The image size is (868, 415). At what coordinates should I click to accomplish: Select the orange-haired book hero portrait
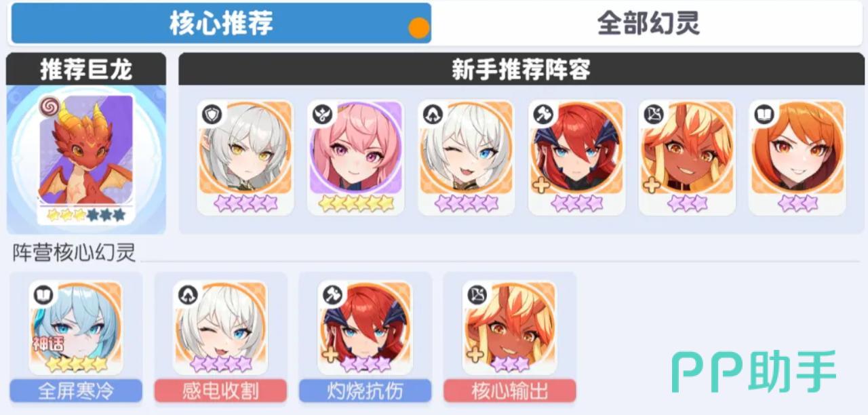pos(797,158)
